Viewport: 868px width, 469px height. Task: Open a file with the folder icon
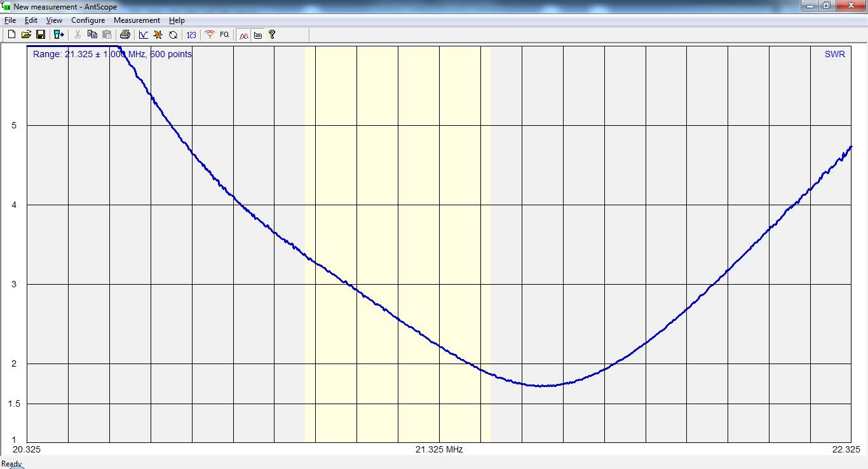(26, 35)
